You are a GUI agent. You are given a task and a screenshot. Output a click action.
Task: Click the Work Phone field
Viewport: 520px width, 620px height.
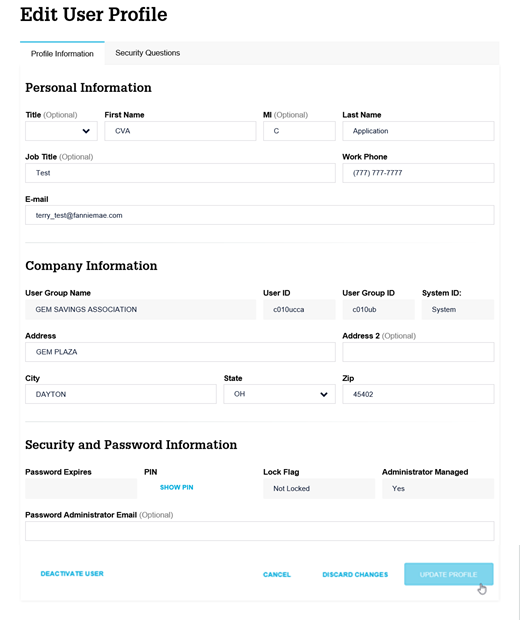pyautogui.click(x=418, y=173)
